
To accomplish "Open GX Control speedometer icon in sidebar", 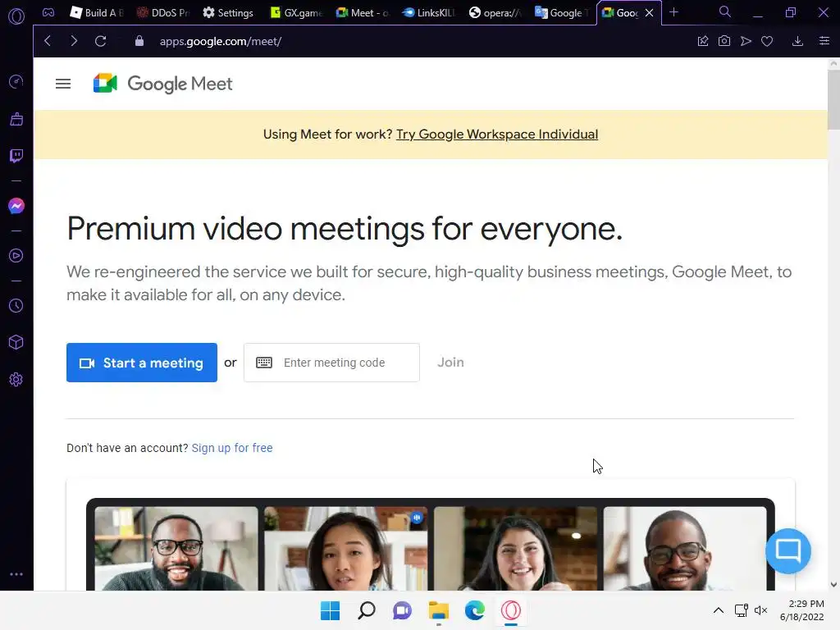I will (16, 81).
